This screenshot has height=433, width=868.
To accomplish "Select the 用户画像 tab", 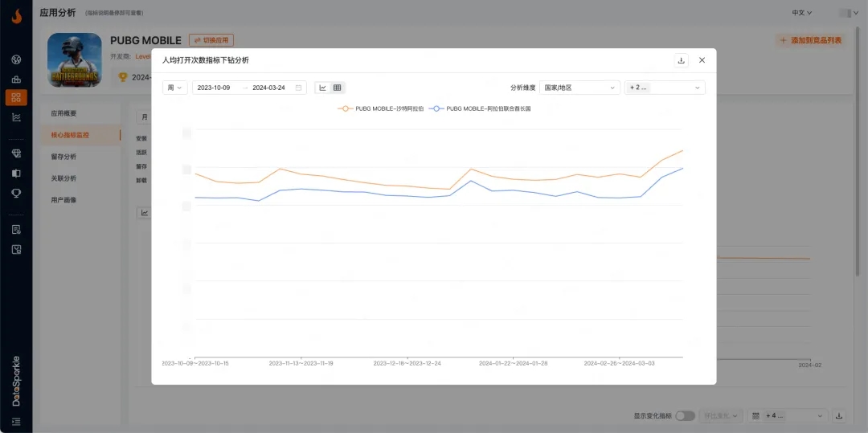I will 64,200.
